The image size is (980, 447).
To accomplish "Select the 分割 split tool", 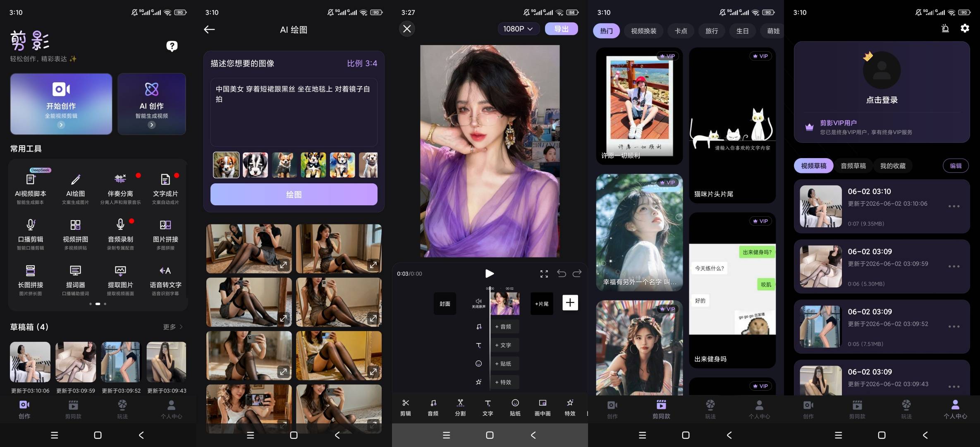I will coord(460,407).
